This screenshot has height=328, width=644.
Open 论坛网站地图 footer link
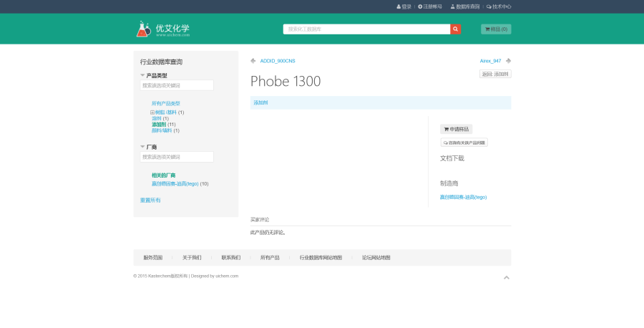point(376,258)
